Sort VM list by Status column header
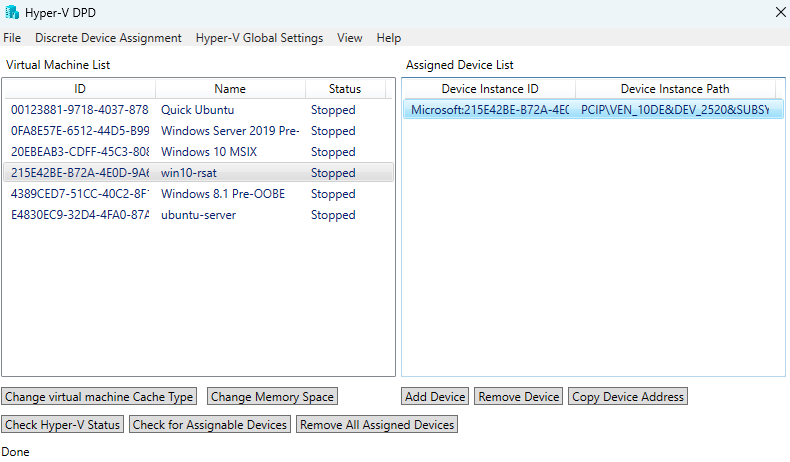Image resolution: width=790 pixels, height=462 pixels. pos(344,89)
